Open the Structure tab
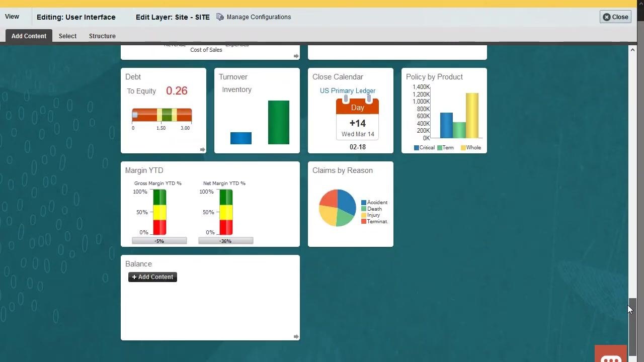The height and width of the screenshot is (362, 644). pos(102,36)
